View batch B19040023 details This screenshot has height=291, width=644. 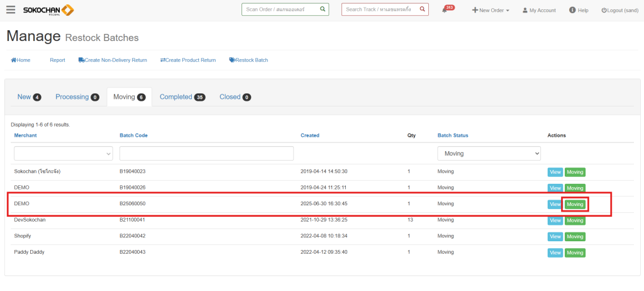point(555,171)
